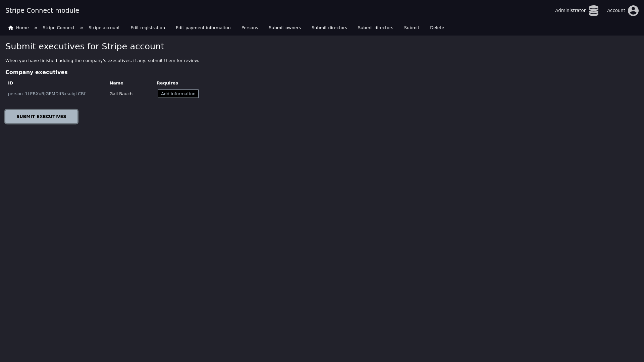Click the Administrator text label
The image size is (644, 362).
tap(570, 11)
